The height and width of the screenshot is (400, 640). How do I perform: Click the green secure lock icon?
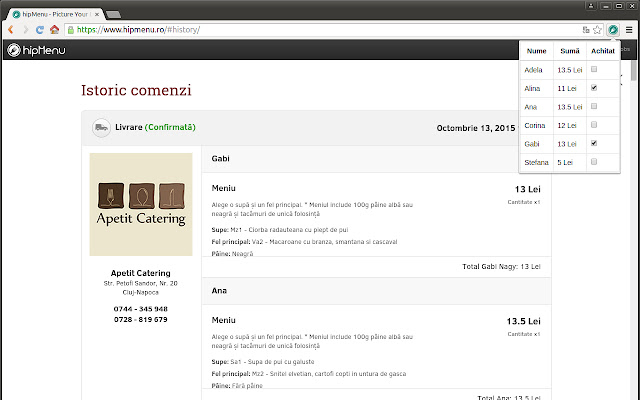coord(71,30)
